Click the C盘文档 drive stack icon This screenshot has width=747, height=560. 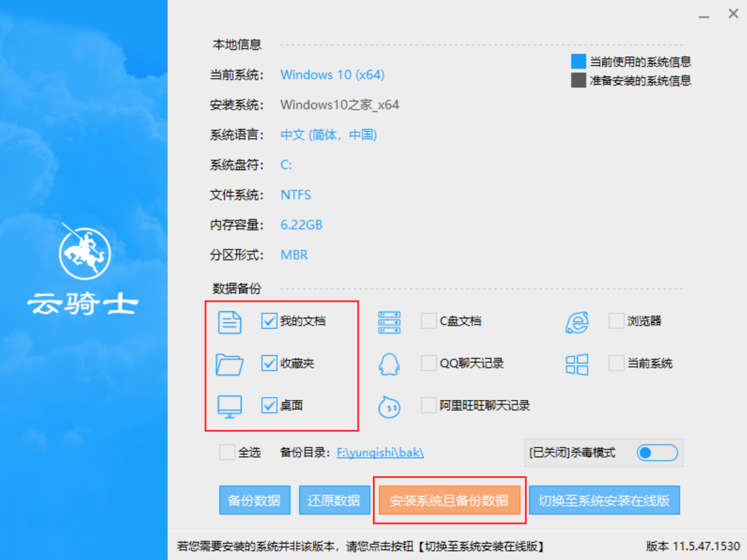pos(389,322)
